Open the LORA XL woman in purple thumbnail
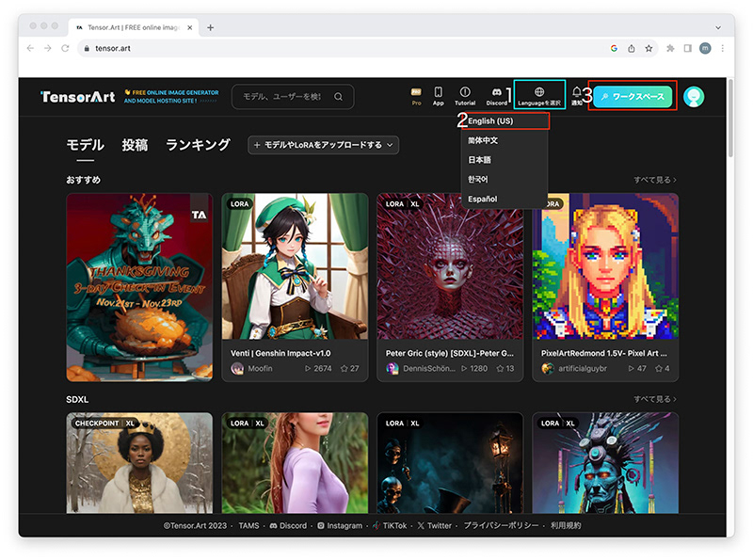 [x=295, y=463]
